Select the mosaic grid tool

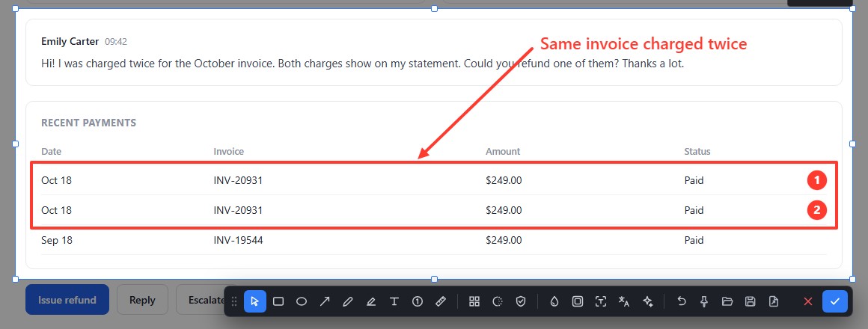(474, 301)
